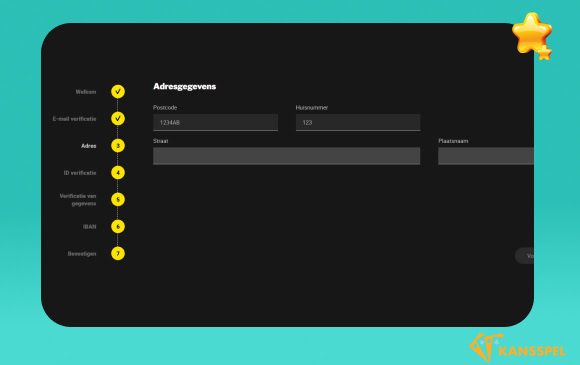Open the Bevestigen step label
Screen dimensions: 580x365
click(82, 254)
